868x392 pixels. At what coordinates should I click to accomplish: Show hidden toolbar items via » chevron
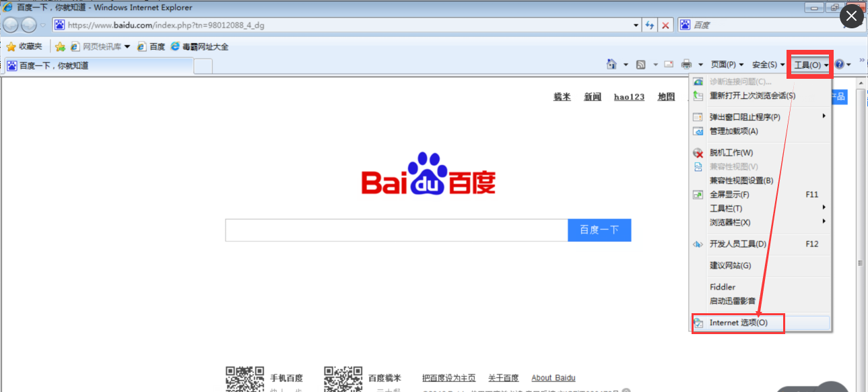pos(862,61)
